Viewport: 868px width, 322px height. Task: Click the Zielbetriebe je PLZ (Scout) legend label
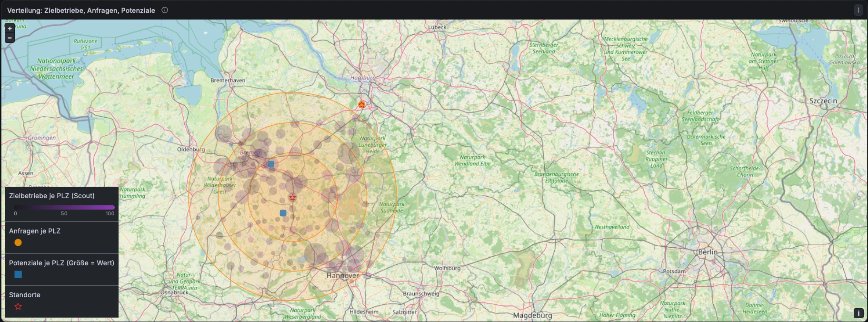pos(52,196)
